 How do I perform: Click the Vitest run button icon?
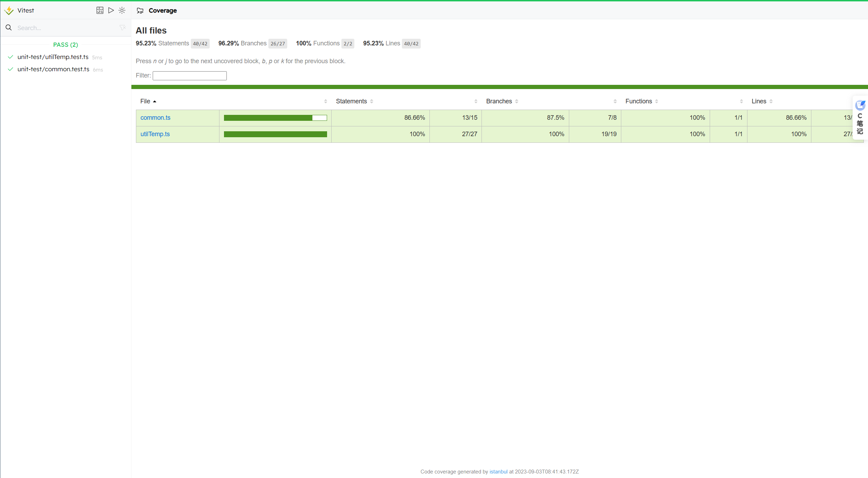pyautogui.click(x=111, y=10)
